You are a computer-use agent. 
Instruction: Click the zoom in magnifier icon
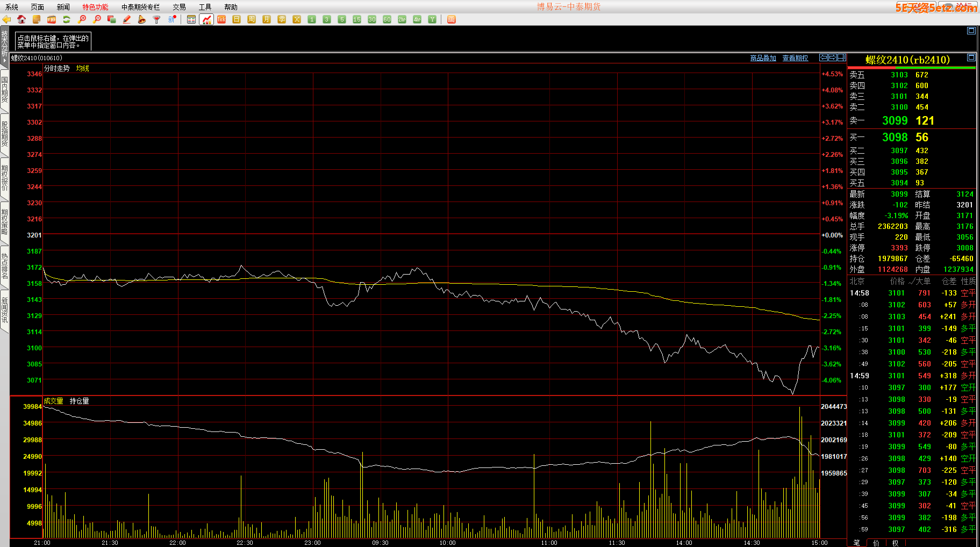coord(82,19)
